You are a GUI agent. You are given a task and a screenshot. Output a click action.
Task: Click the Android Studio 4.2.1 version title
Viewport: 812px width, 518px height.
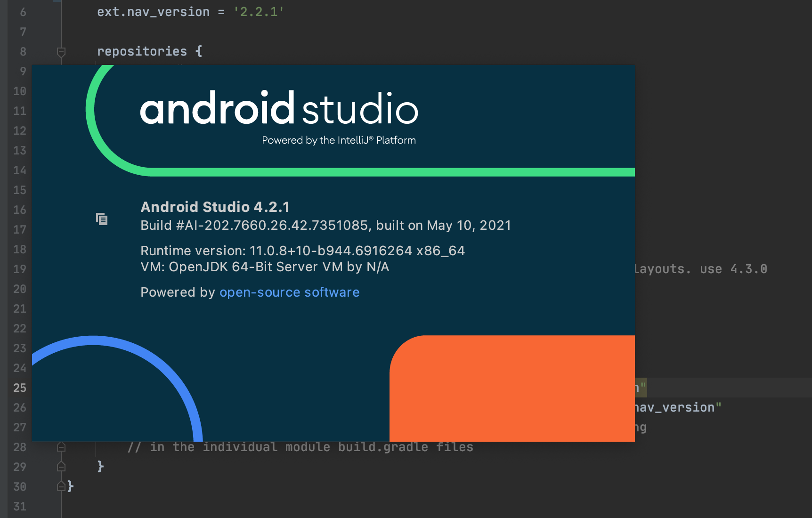(x=215, y=207)
